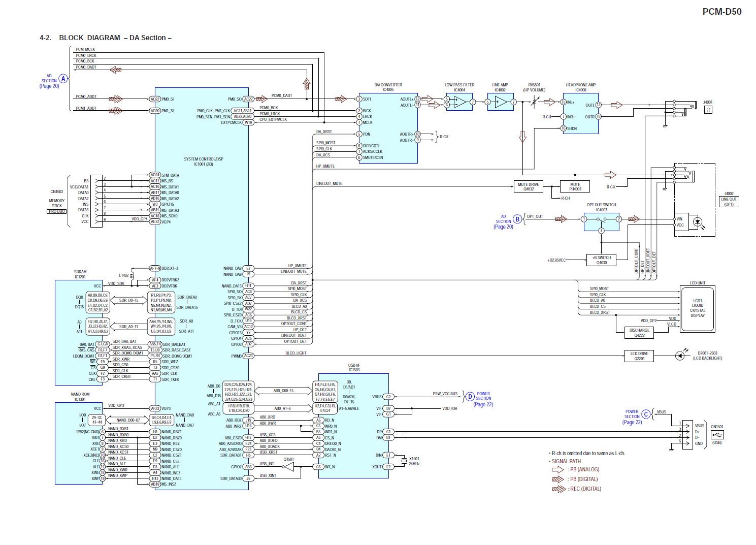756x545 pixels.
Task: Click the BLCD_LIGHT signal label
Action: (x=296, y=353)
